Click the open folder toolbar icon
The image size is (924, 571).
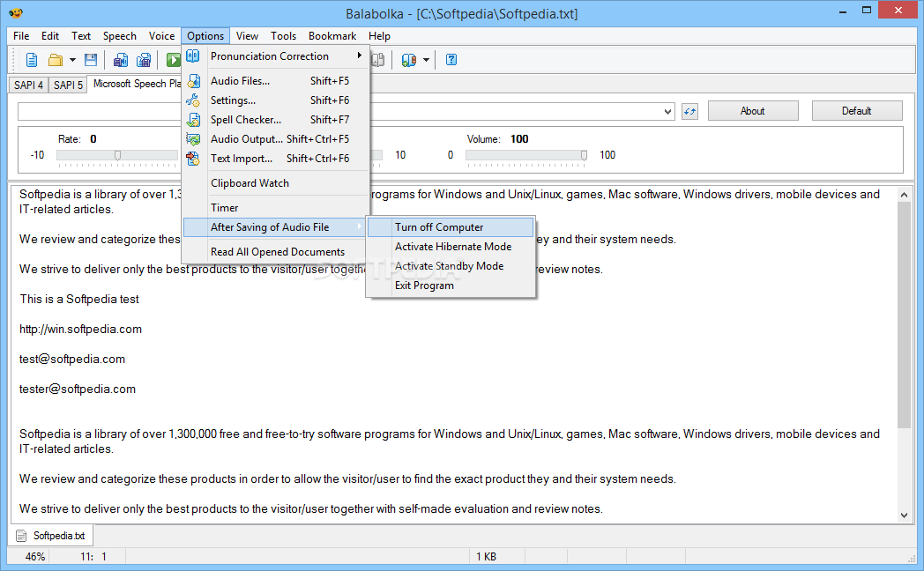click(56, 59)
